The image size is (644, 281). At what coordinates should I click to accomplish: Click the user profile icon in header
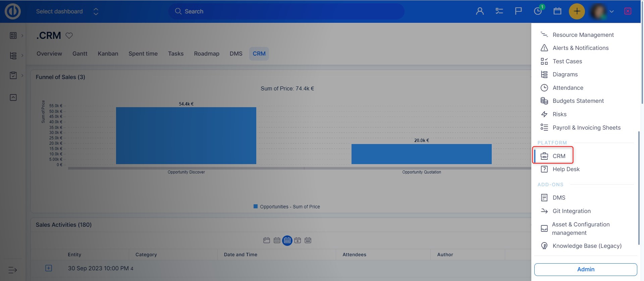480,11
